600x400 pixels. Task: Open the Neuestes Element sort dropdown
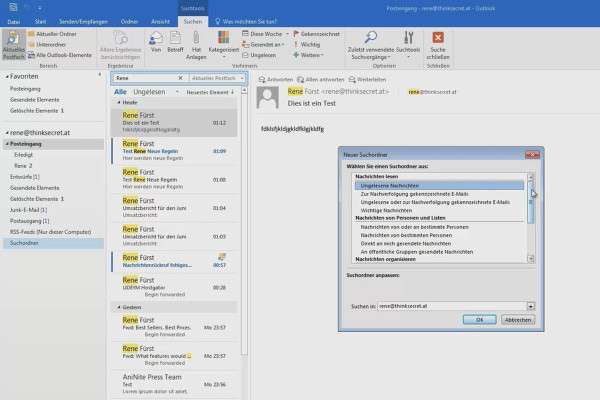[x=210, y=92]
